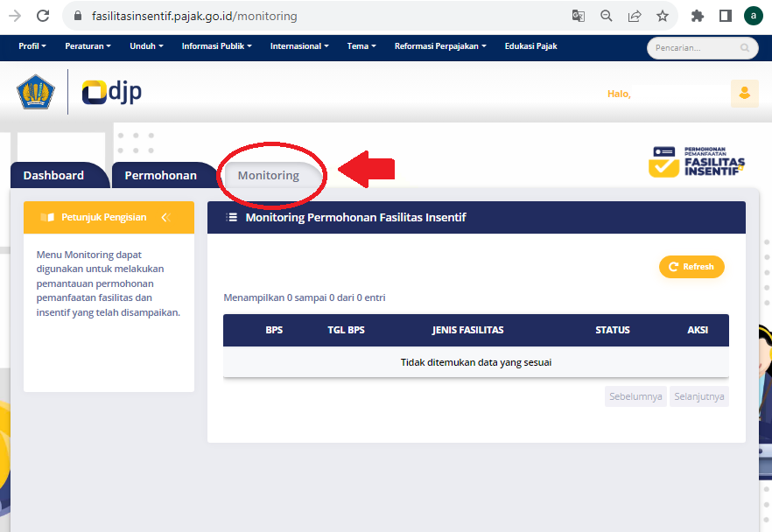772x532 pixels.
Task: Click the Edukasi Pajak link
Action: pyautogui.click(x=530, y=46)
